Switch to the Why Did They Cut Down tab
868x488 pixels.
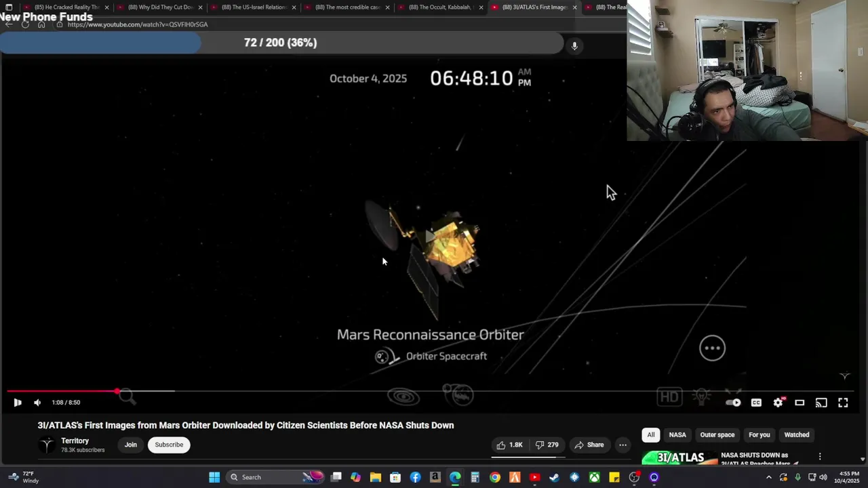click(160, 7)
